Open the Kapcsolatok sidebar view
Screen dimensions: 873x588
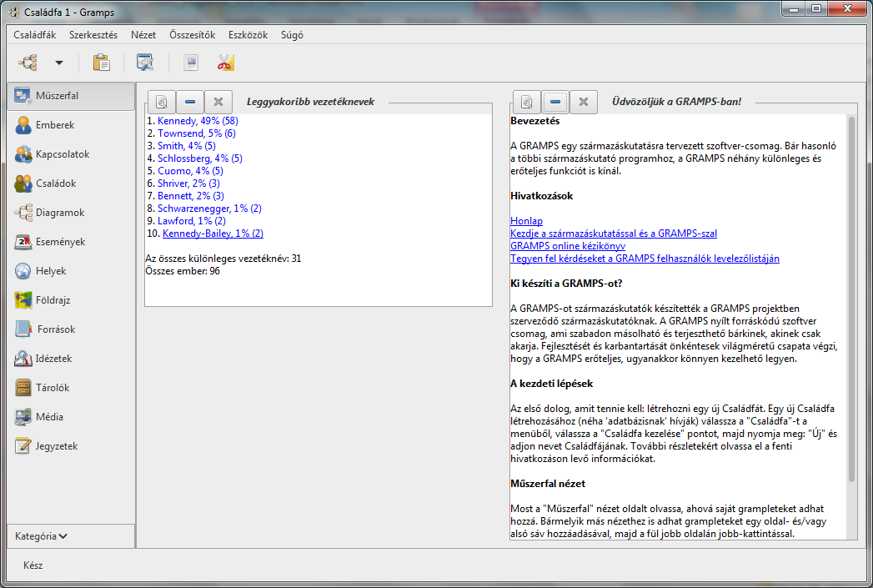71,154
